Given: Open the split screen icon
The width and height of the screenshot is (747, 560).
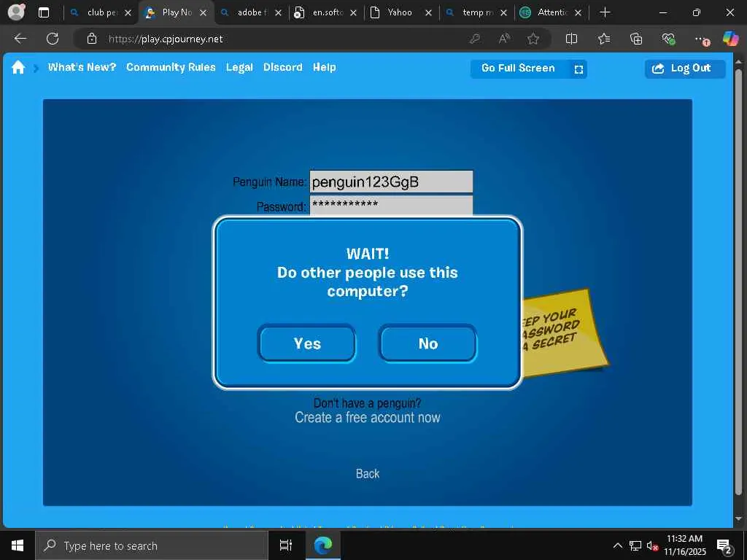Looking at the screenshot, I should (x=571, y=39).
